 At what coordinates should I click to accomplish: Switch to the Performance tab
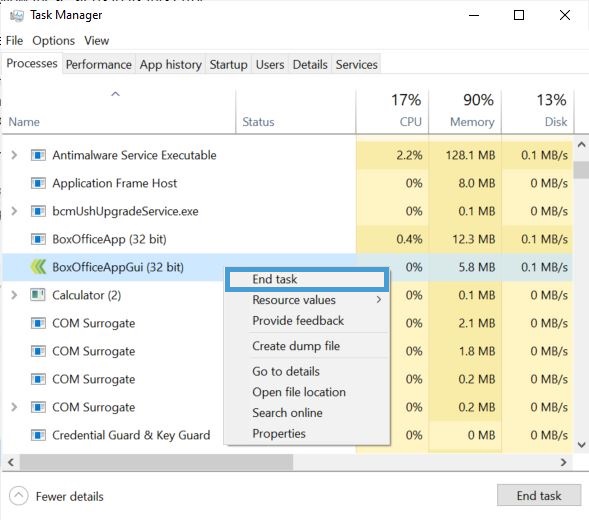pyautogui.click(x=99, y=65)
